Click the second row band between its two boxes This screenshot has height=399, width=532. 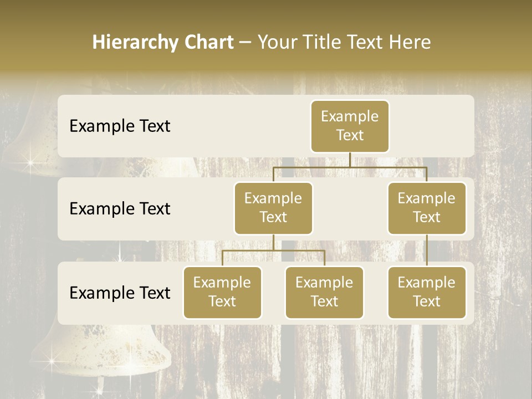[350, 208]
